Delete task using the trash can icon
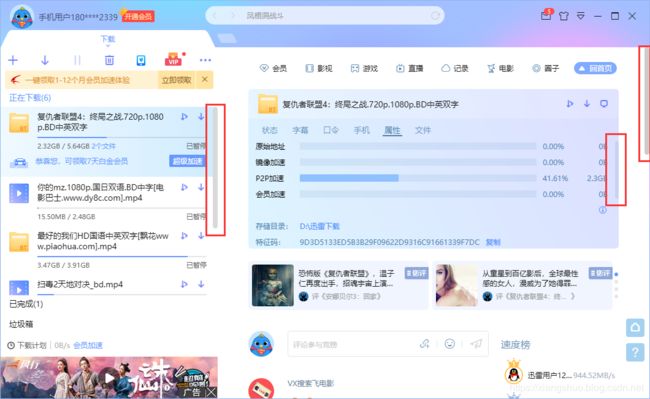This screenshot has width=650, height=399. pos(109,60)
